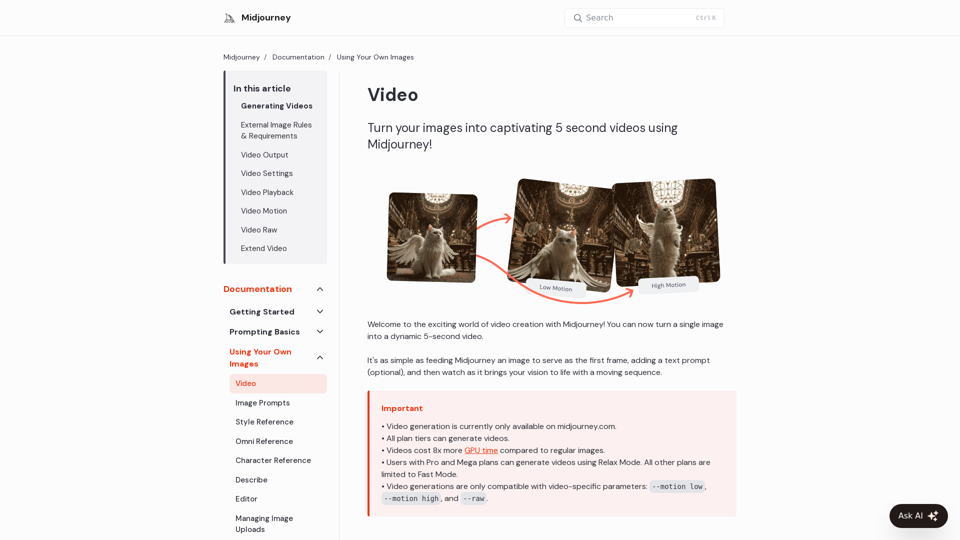960x540 pixels.
Task: Click the source winged cat image
Action: [432, 238]
